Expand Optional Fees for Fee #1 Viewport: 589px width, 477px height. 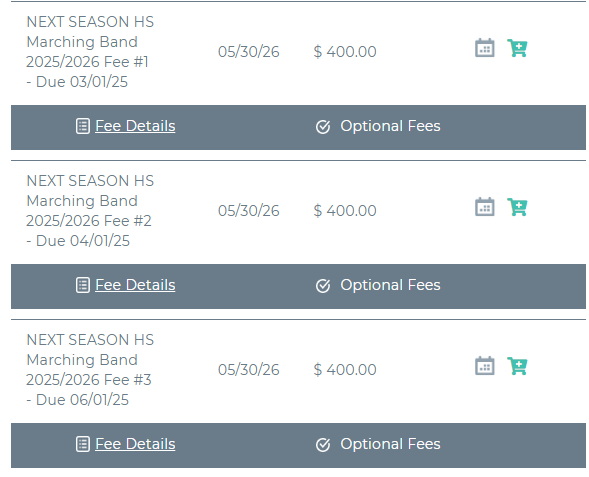click(x=390, y=126)
